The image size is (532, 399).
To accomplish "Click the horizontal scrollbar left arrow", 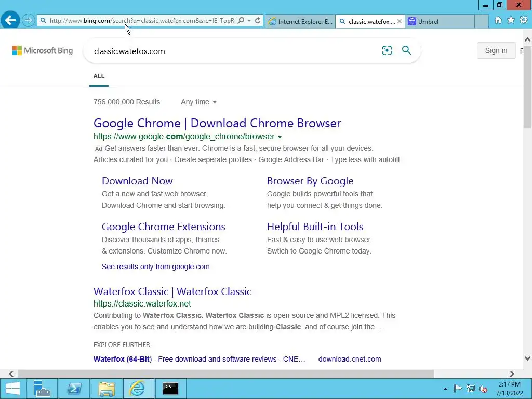I will [x=11, y=374].
